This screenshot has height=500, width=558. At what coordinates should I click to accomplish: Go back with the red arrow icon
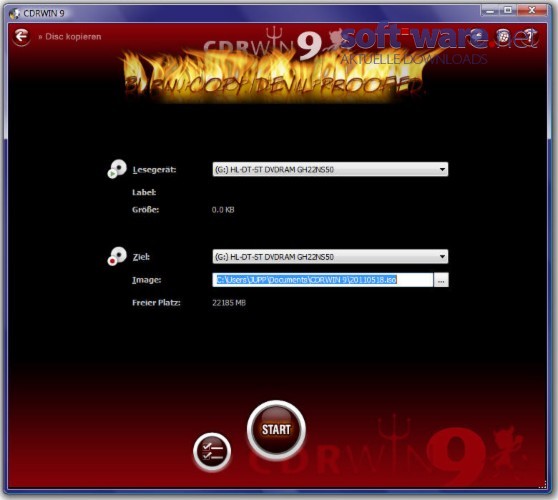pyautogui.click(x=21, y=36)
